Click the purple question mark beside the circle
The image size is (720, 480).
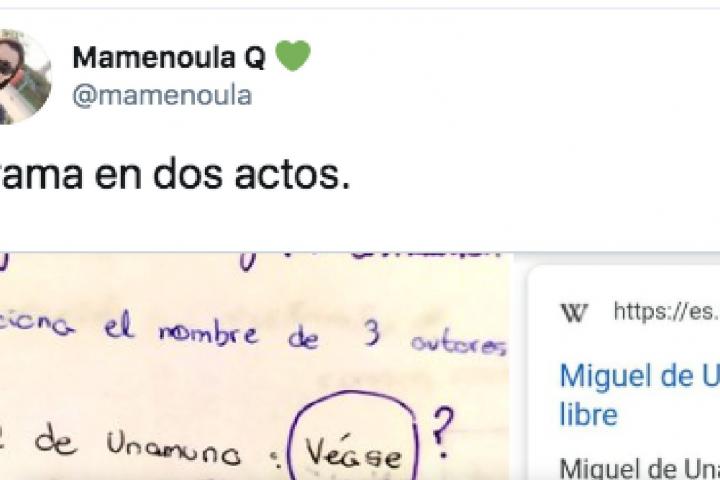pos(443,432)
